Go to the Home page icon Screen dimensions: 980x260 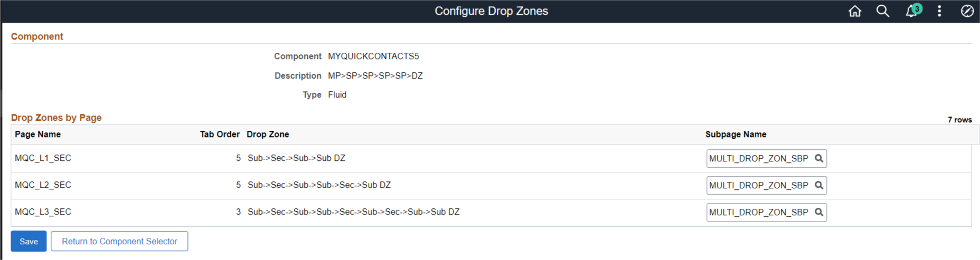[x=855, y=11]
